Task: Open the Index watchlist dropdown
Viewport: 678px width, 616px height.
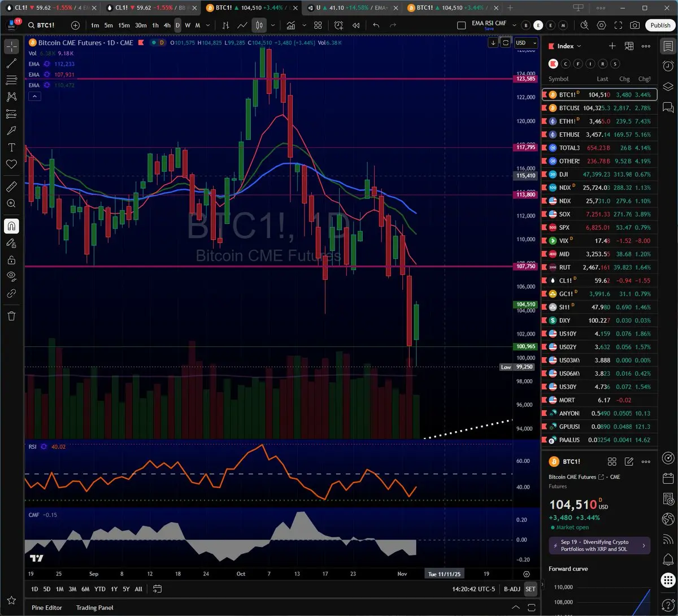Action: point(568,46)
